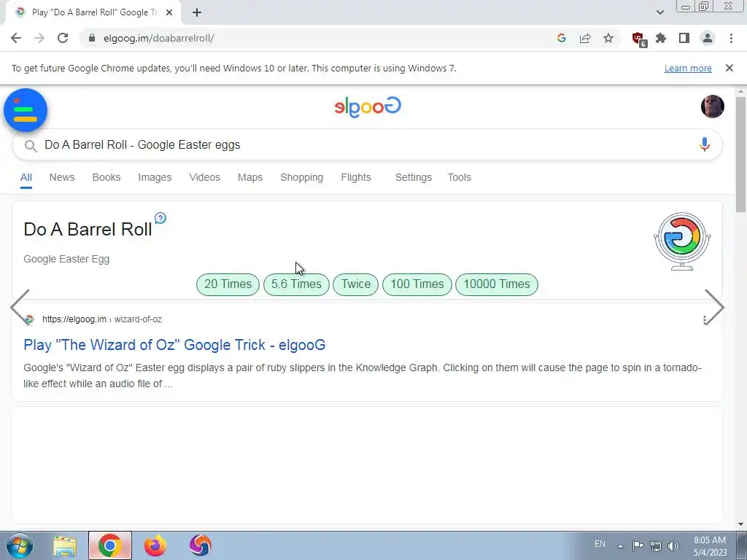This screenshot has width=747, height=560.
Task: Start voice search with the microphone
Action: tap(705, 144)
